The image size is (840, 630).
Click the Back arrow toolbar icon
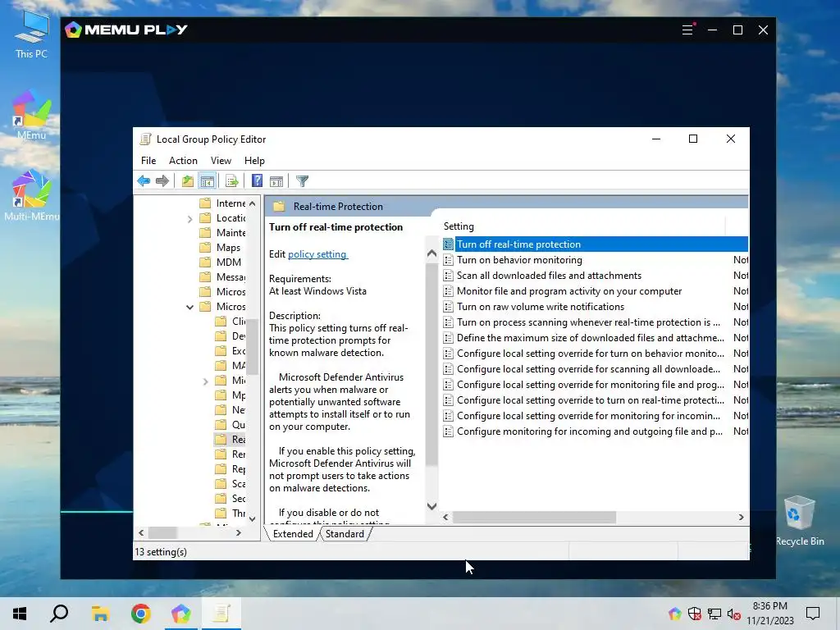coord(144,181)
